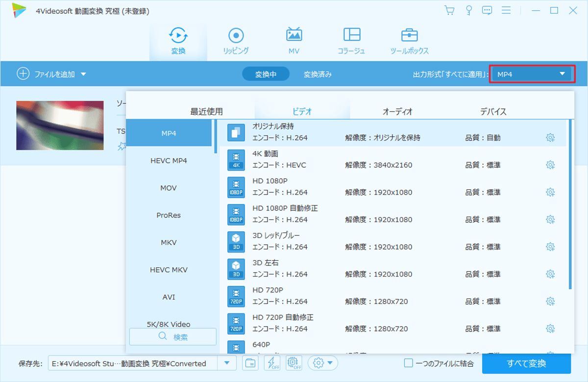Click the すべて変換 button
Screen dimensions: 588x382
pyautogui.click(x=527, y=363)
